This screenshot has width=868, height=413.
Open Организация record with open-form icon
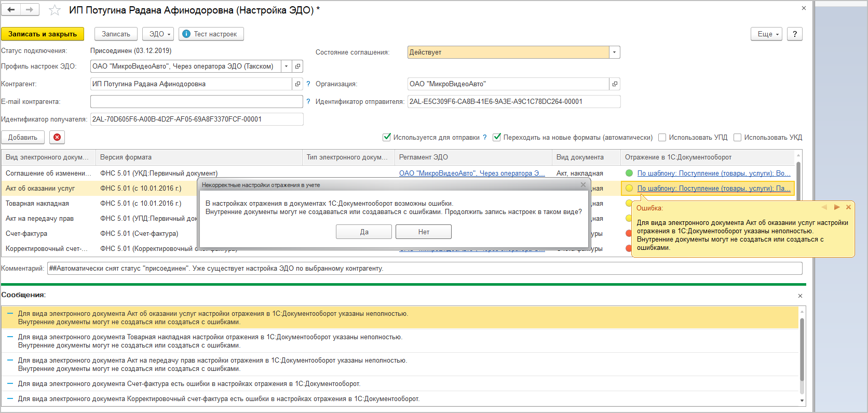615,84
